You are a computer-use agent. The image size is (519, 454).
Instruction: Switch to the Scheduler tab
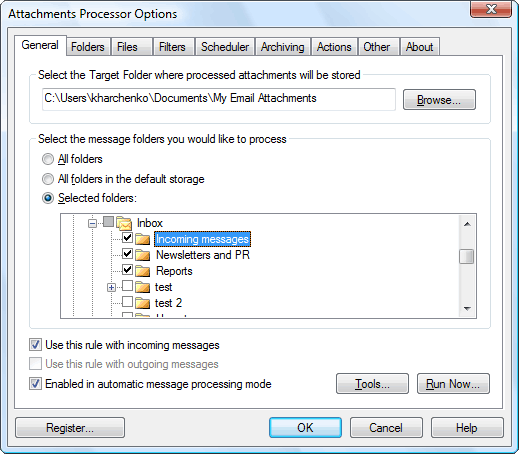[x=225, y=47]
